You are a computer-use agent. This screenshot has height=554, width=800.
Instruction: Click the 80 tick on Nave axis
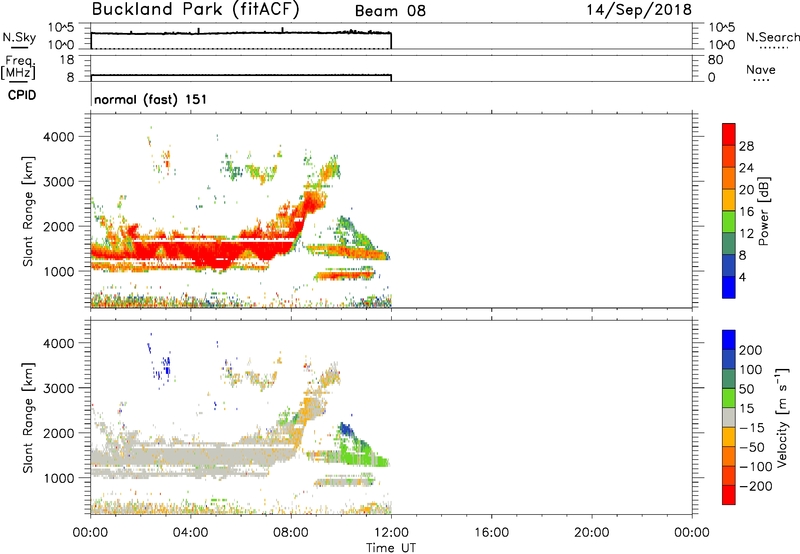coord(715,60)
